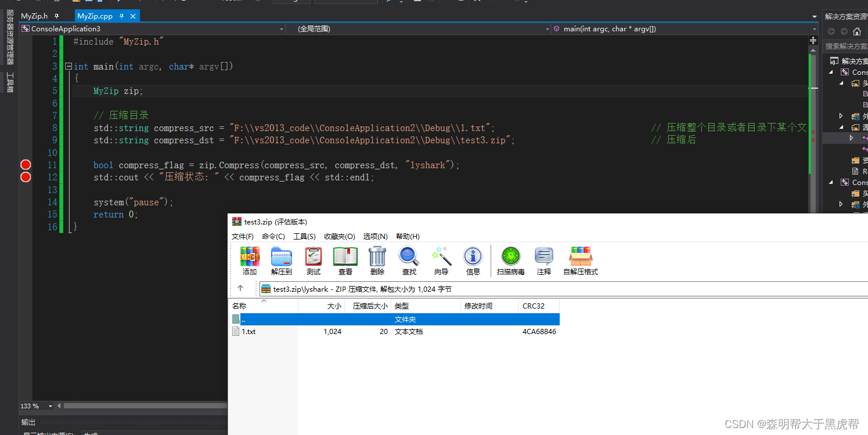Open the 查找 (Find) magnifier icon in WinRAR
Screen dimensions: 868x435
coord(409,256)
